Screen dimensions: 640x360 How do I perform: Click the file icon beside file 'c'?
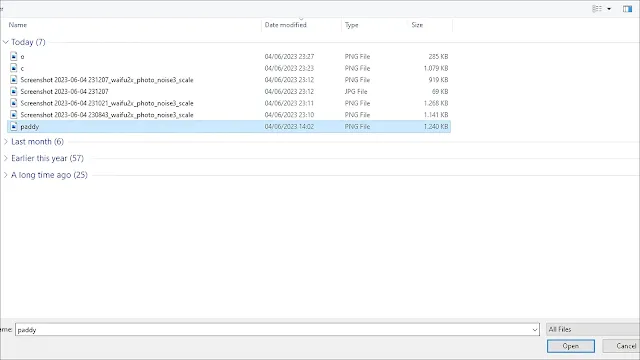pos(14,68)
